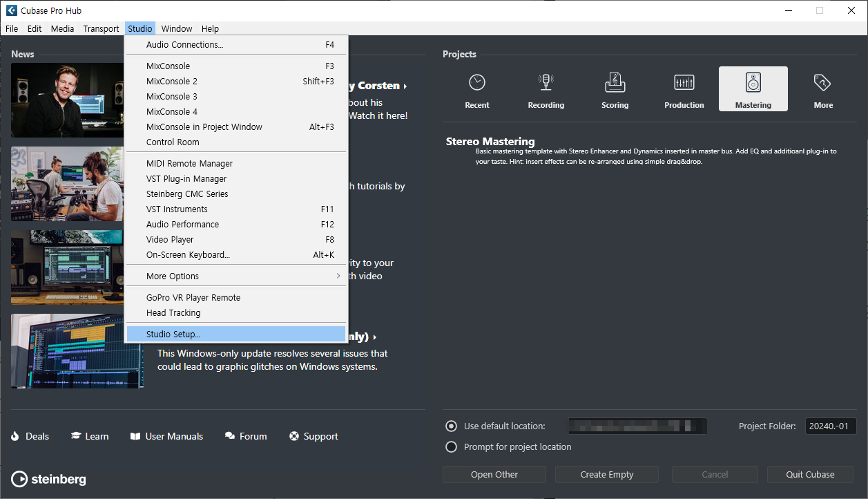Select Use default location radio button
Screen dimensions: 868x499
(x=452, y=426)
